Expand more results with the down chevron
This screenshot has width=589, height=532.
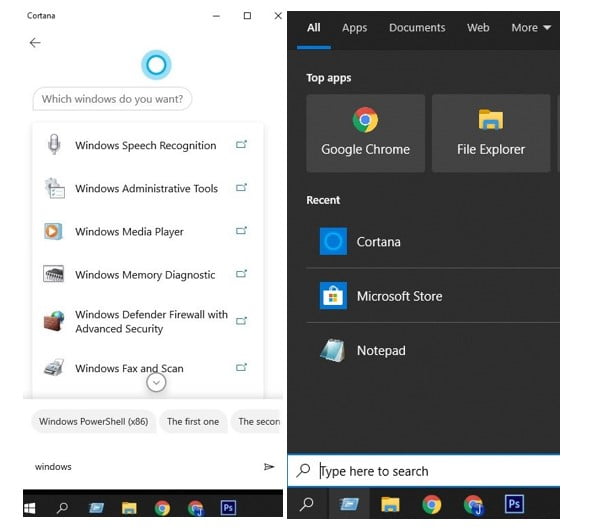156,383
